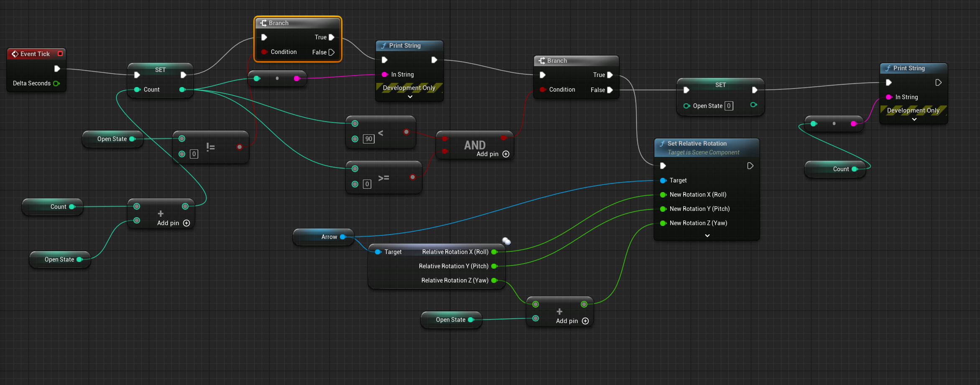Screen dimensions: 980x385
Task: Click Target pin on Relative Rotation getter
Action: (x=378, y=252)
